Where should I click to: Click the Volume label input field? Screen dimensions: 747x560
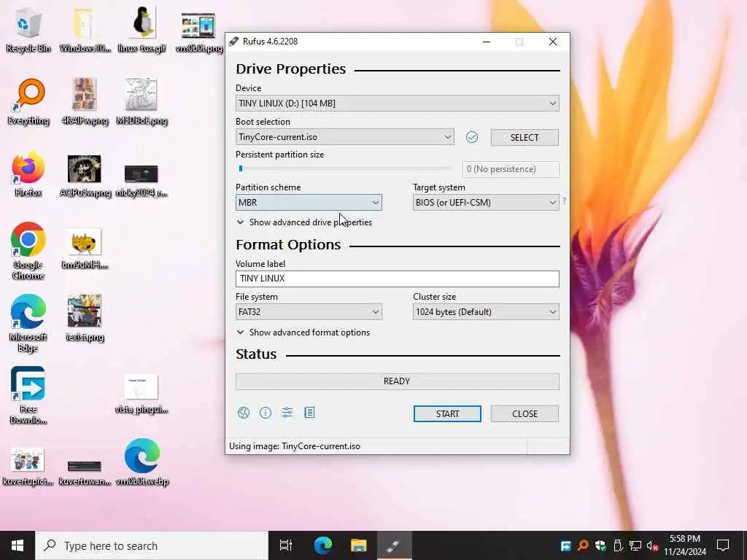click(x=398, y=279)
